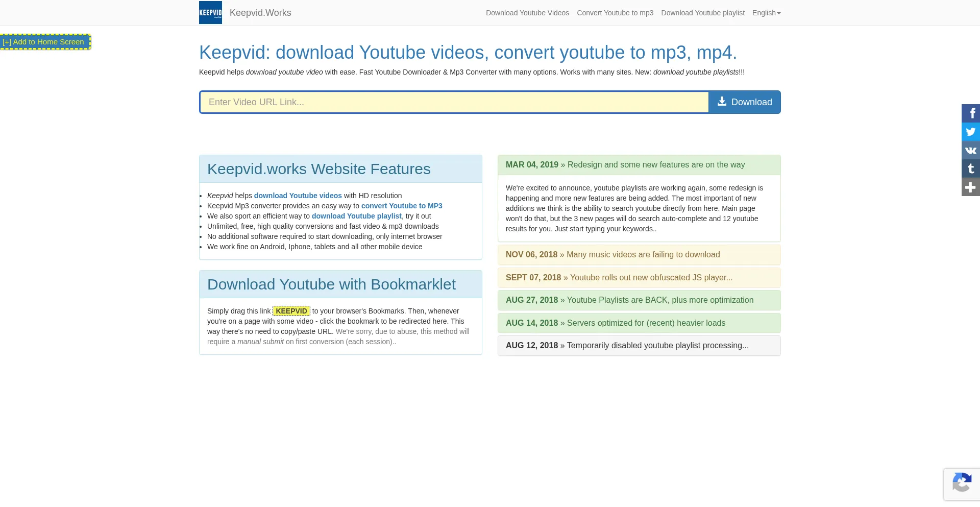
Task: Share page on VK
Action: (971, 150)
